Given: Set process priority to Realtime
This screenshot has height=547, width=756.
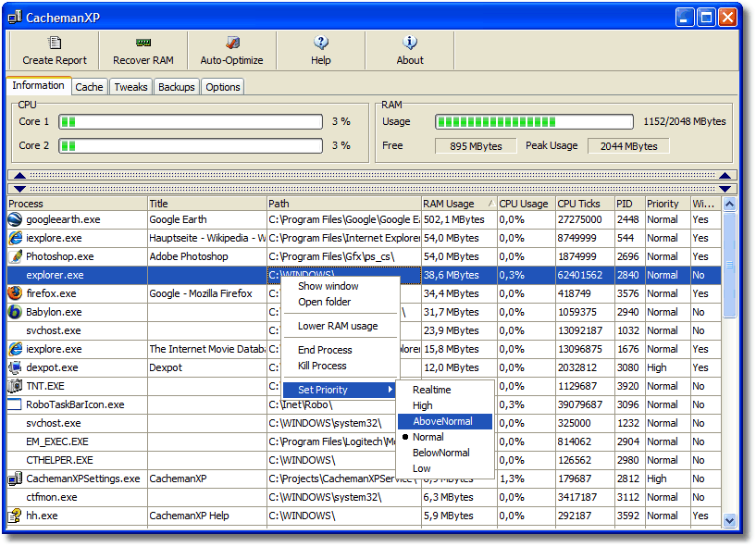Looking at the screenshot, I should pos(431,390).
